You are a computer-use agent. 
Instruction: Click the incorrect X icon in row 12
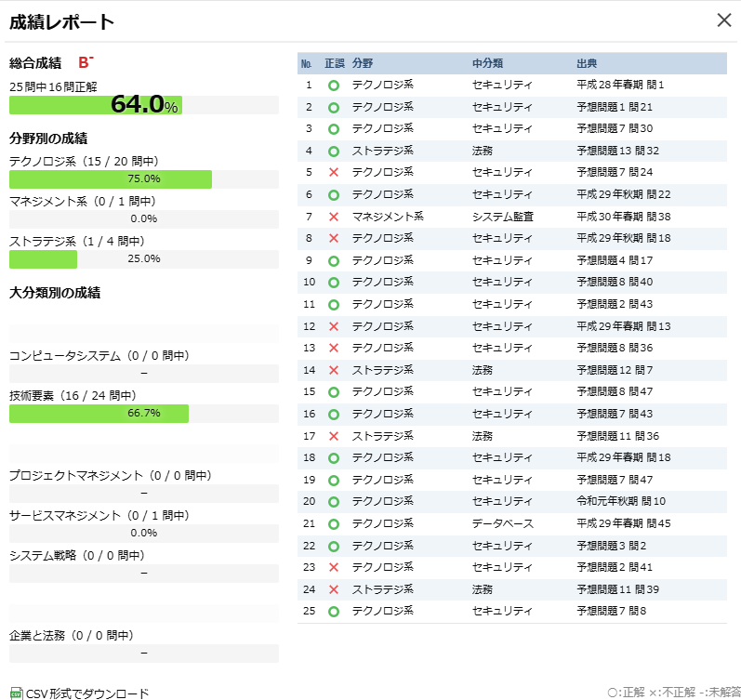[334, 326]
